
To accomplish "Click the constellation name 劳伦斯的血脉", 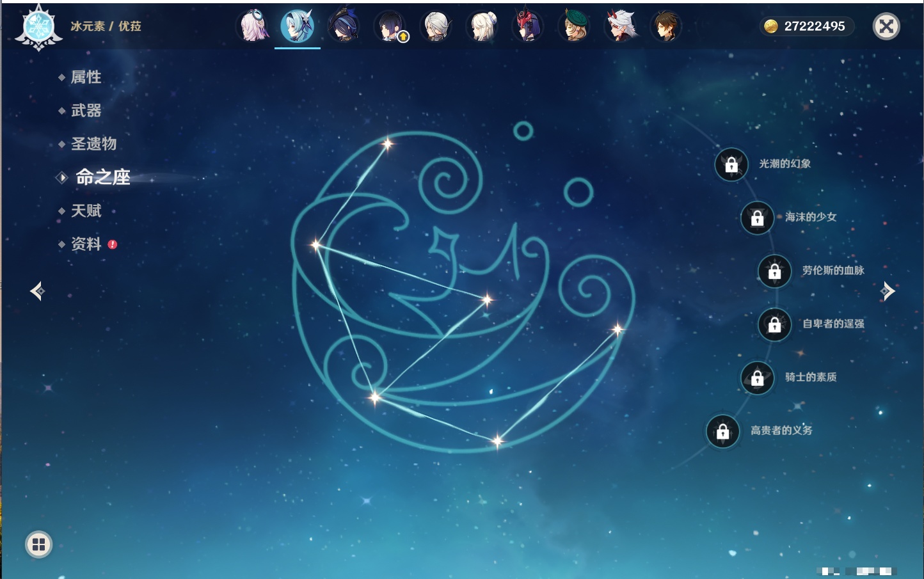I will (x=833, y=271).
